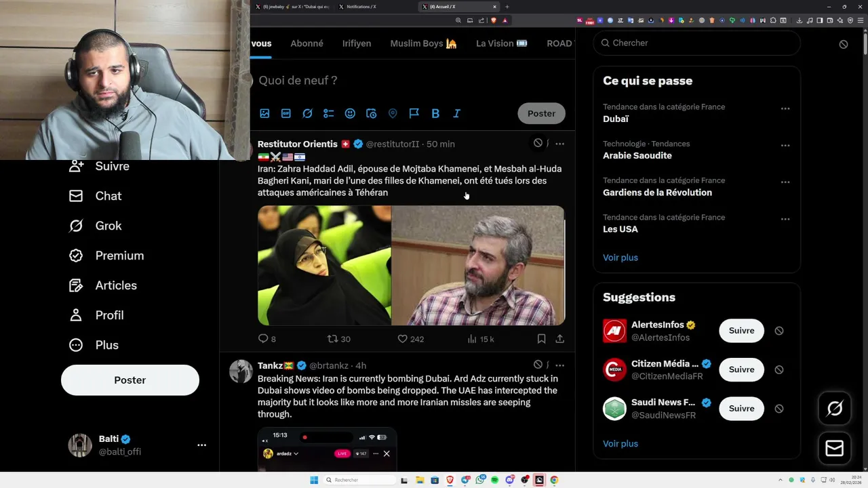Image resolution: width=868 pixels, height=488 pixels.
Task: Open the bearded man photo
Action: (x=479, y=266)
